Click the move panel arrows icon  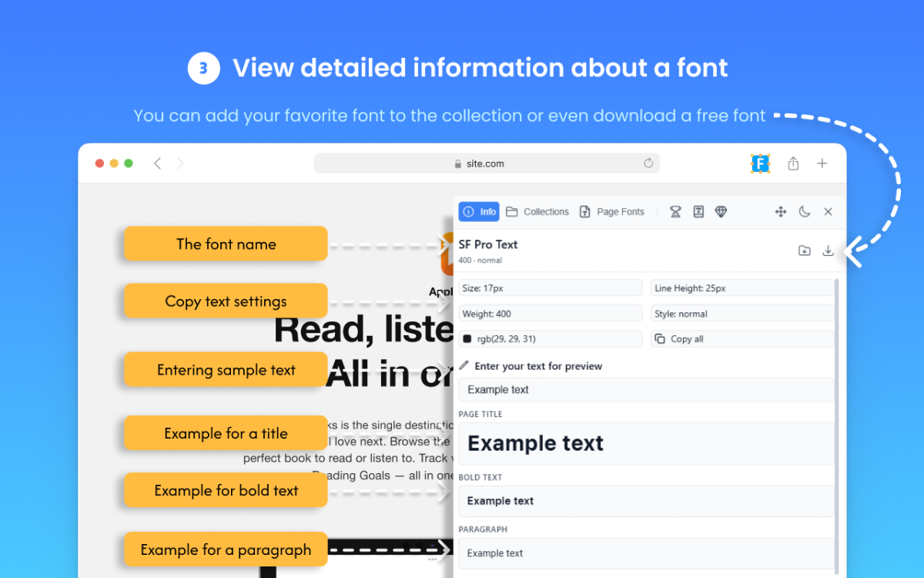tap(780, 212)
